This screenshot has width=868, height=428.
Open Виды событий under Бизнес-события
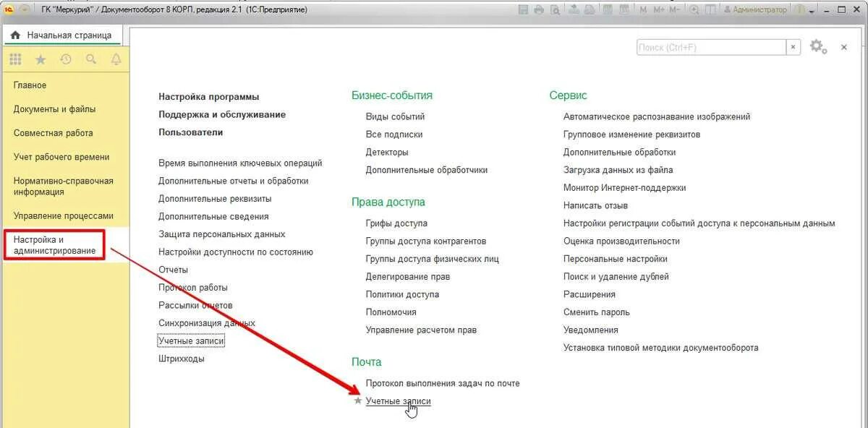(x=395, y=116)
